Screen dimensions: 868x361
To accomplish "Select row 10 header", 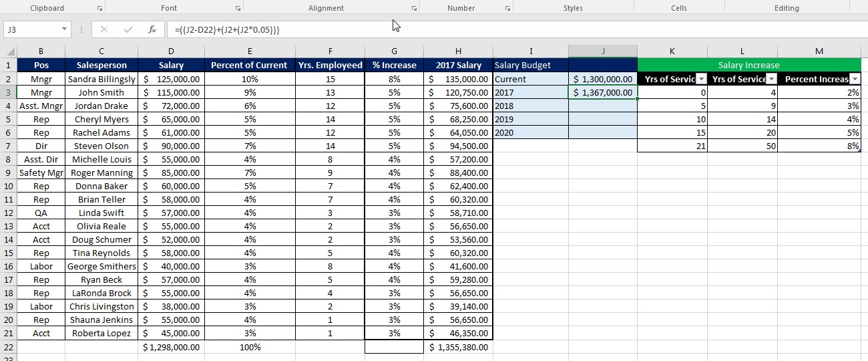I will tap(8, 186).
